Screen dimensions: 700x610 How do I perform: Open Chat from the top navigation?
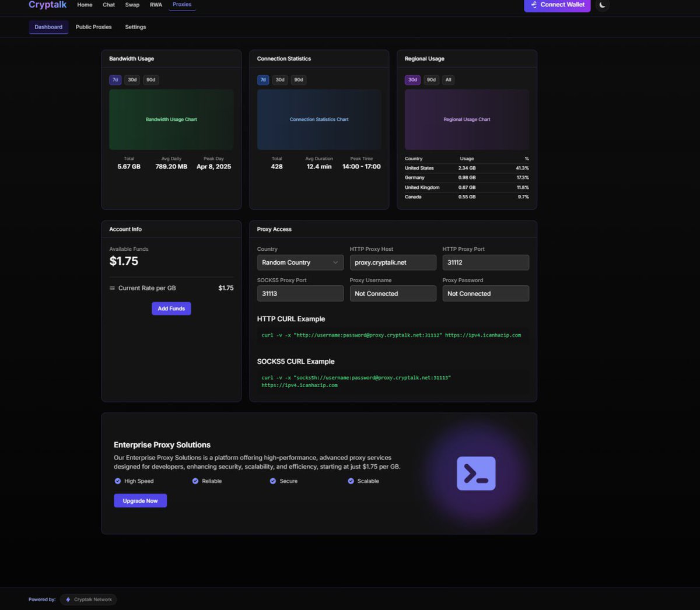(x=109, y=5)
